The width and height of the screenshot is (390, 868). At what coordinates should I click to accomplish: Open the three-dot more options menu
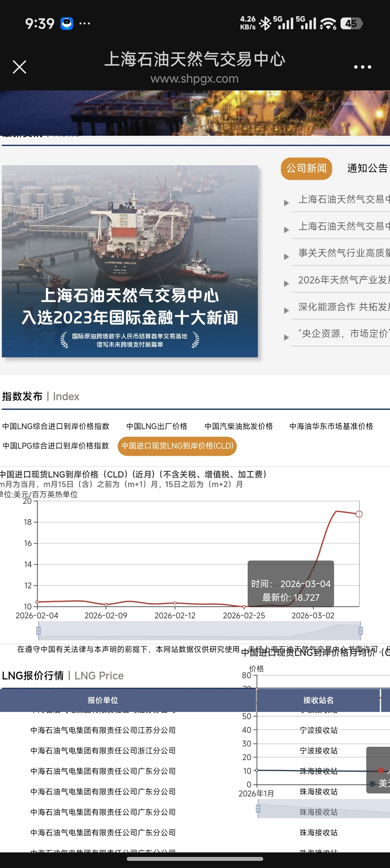click(362, 67)
